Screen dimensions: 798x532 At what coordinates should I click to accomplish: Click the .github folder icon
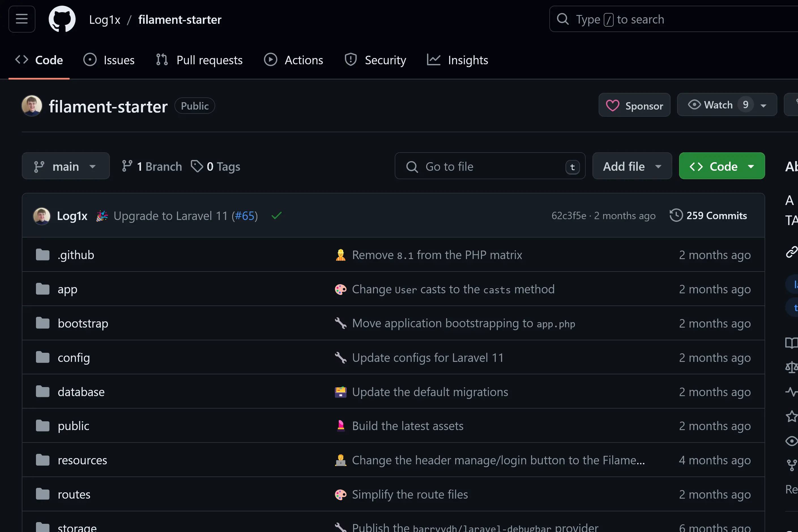click(43, 255)
